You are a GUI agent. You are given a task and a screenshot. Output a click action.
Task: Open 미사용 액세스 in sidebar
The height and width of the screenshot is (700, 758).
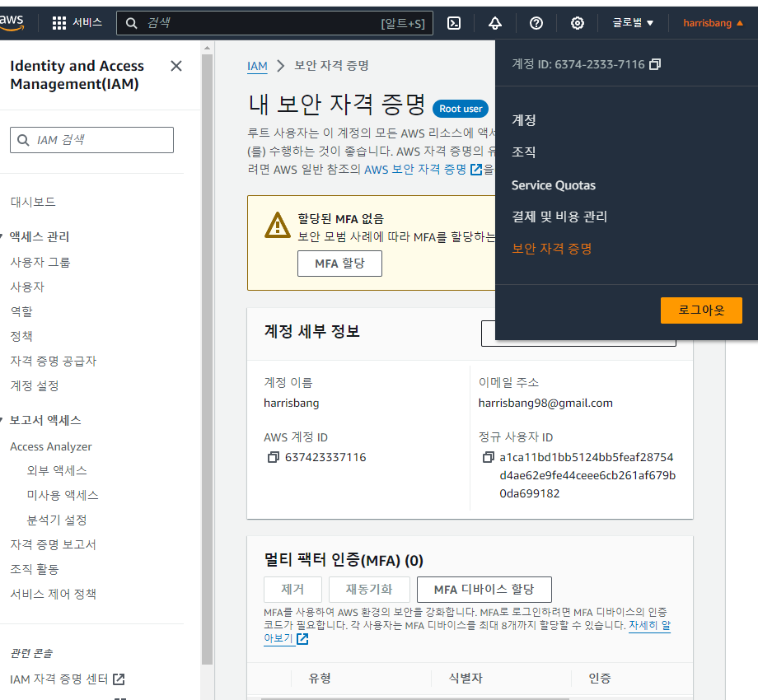pos(63,495)
